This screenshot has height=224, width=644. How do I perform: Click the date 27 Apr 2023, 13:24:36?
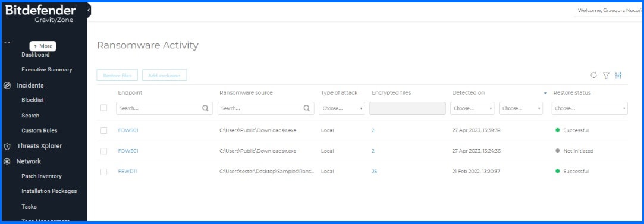(476, 151)
